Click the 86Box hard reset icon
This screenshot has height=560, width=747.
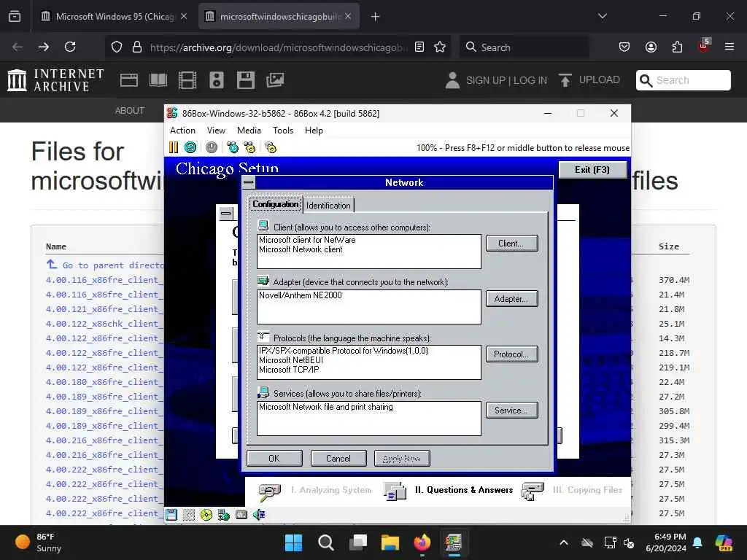[190, 147]
